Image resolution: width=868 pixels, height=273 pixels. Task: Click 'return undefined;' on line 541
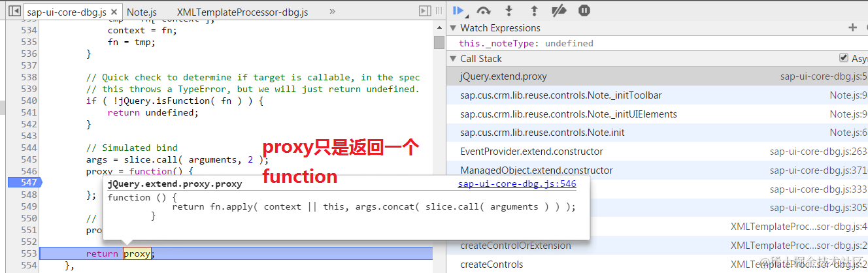153,112
